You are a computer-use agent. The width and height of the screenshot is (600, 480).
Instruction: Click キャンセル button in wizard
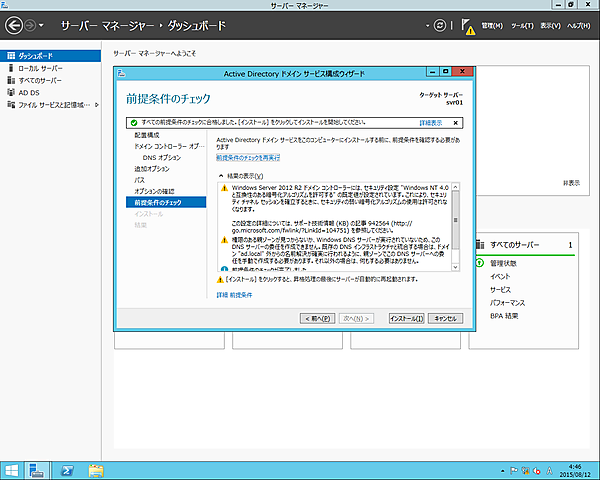coord(445,318)
